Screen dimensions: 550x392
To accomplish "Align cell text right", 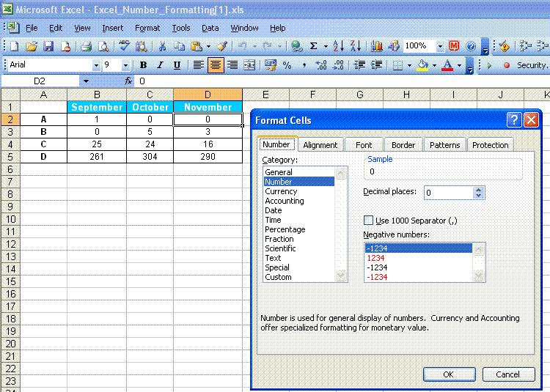I will (232, 65).
